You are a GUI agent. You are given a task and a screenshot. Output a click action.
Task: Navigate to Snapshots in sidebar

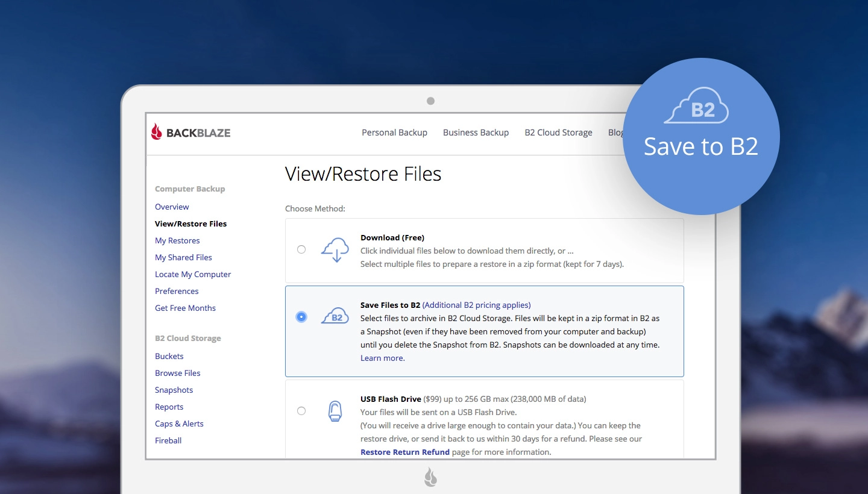click(174, 390)
